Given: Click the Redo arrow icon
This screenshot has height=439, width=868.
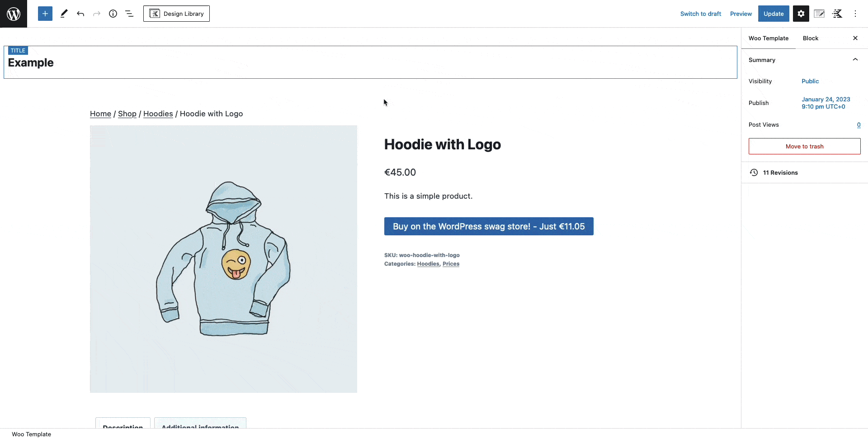Looking at the screenshot, I should [97, 14].
